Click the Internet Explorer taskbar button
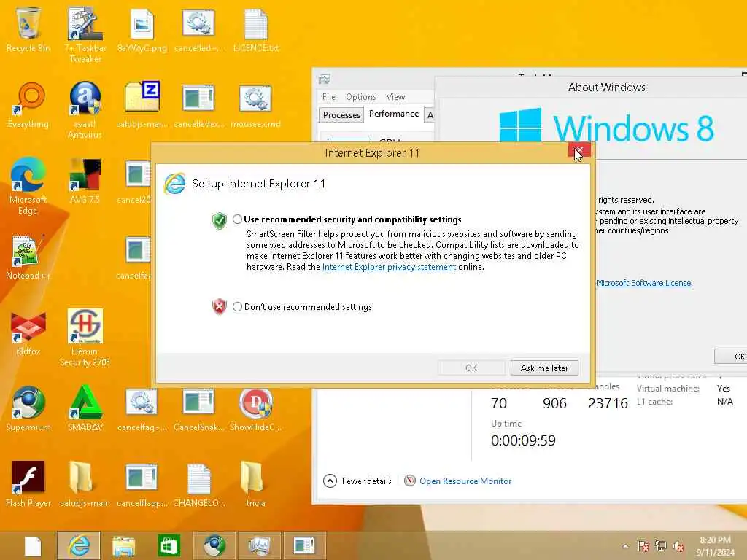Viewport: 747px width, 560px height. (79, 545)
